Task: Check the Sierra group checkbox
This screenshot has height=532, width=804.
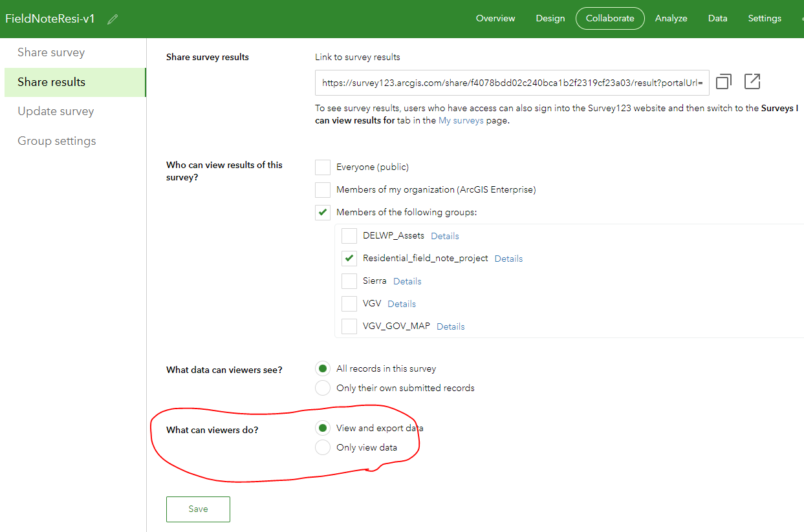Action: [349, 281]
